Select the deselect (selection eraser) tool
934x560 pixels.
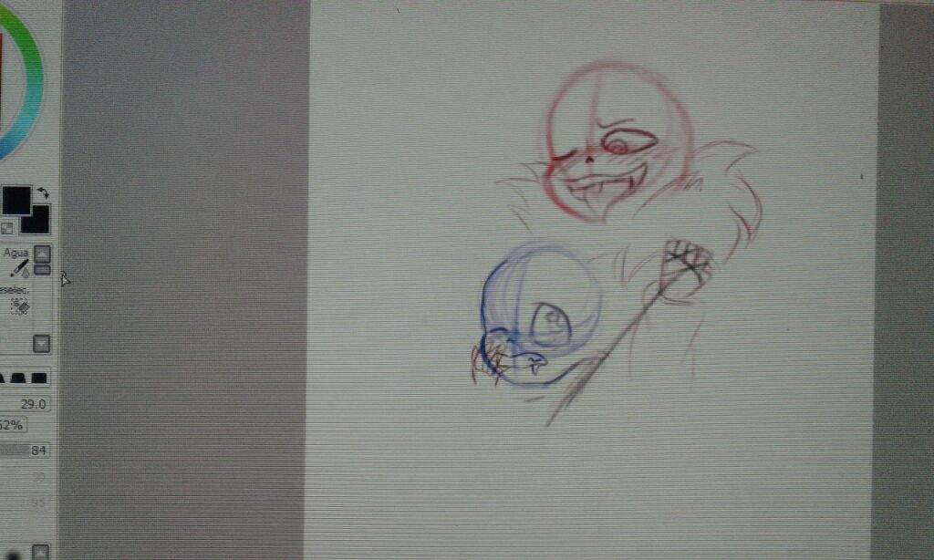pos(16,302)
